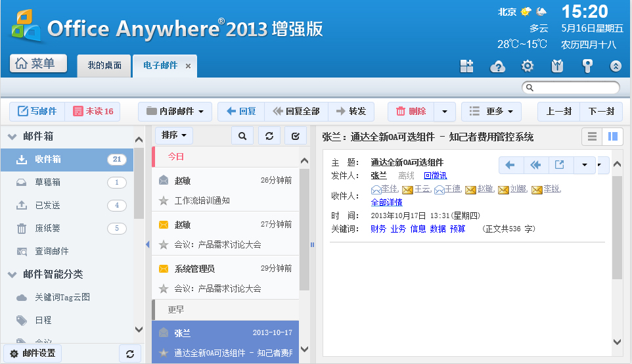Click the search magnifier above mail list
Viewport: 632px width, 364px height.
coord(242,136)
